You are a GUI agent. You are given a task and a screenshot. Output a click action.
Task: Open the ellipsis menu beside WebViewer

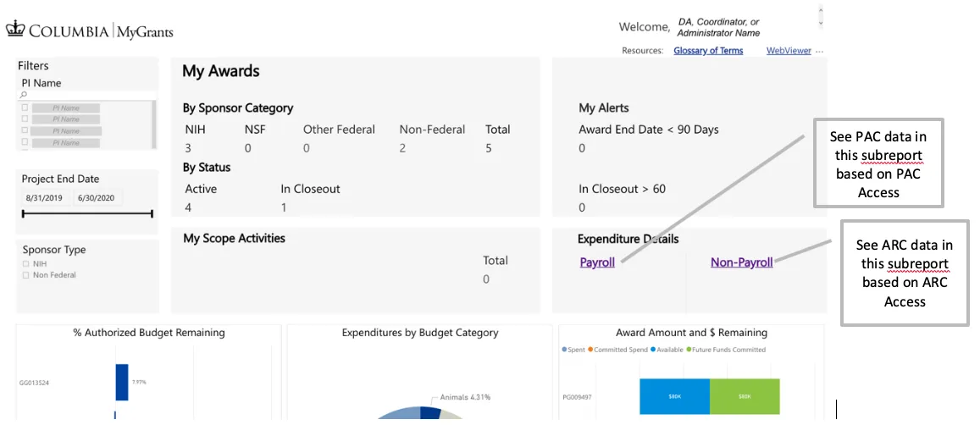click(820, 52)
